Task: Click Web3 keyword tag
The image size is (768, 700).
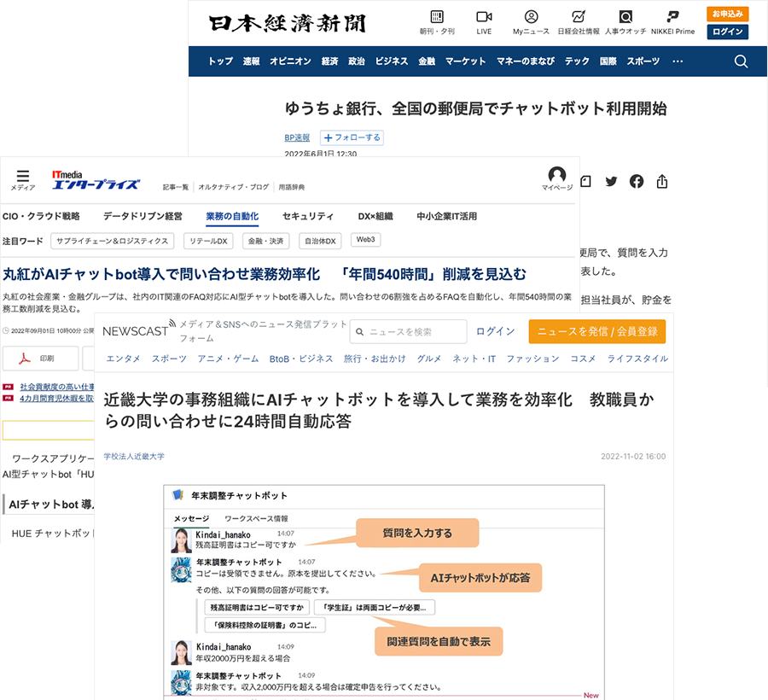Action: (x=366, y=240)
